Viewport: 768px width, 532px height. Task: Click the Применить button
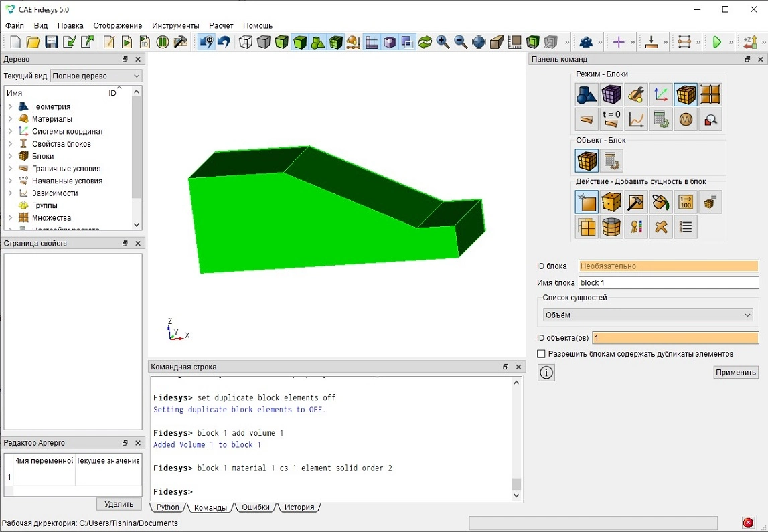pyautogui.click(x=736, y=373)
